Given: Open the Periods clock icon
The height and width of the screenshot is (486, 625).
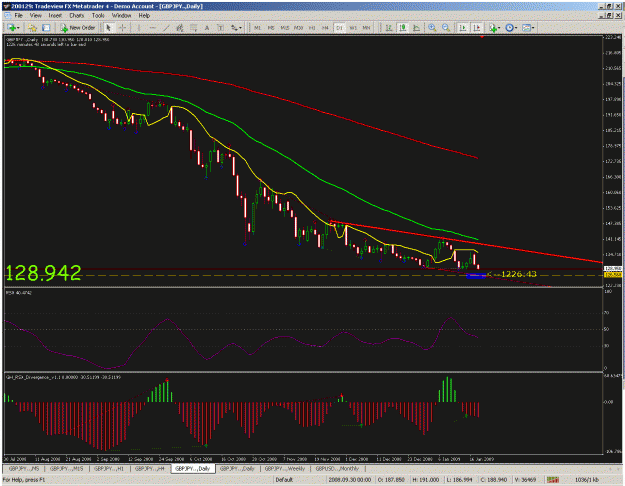Looking at the screenshot, I should (509, 28).
